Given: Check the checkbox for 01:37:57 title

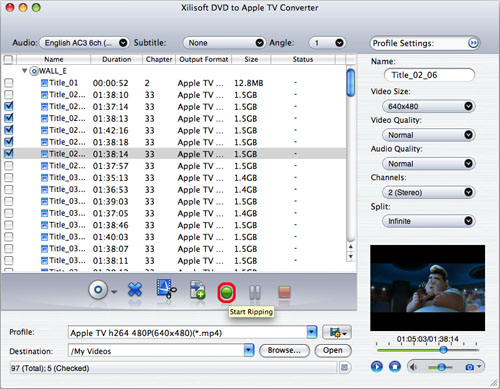Looking at the screenshot, I should (9, 166).
